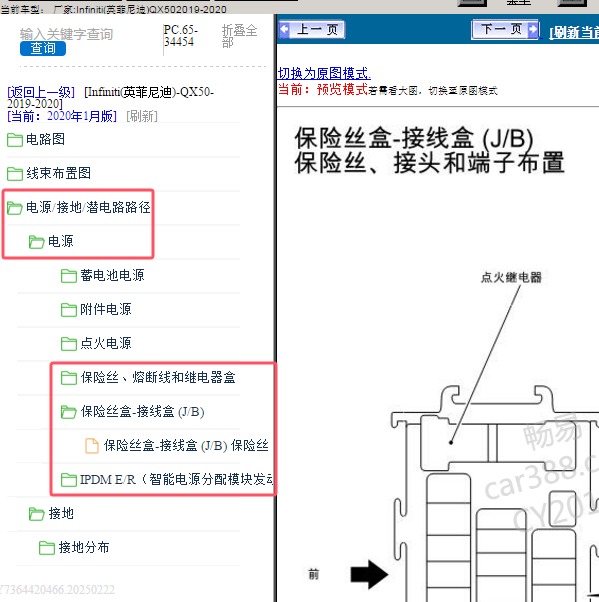Select the 蓄电池电源 tree entry

pos(112,275)
